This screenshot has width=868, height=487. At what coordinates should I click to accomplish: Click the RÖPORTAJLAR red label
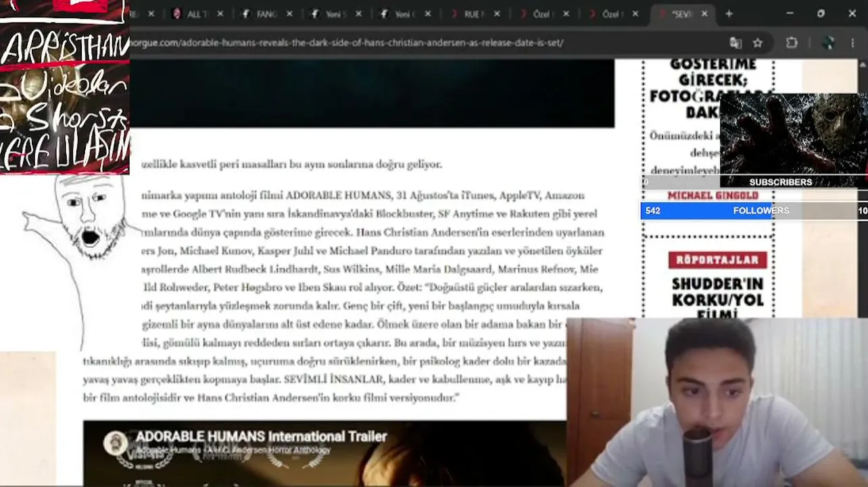tap(717, 260)
